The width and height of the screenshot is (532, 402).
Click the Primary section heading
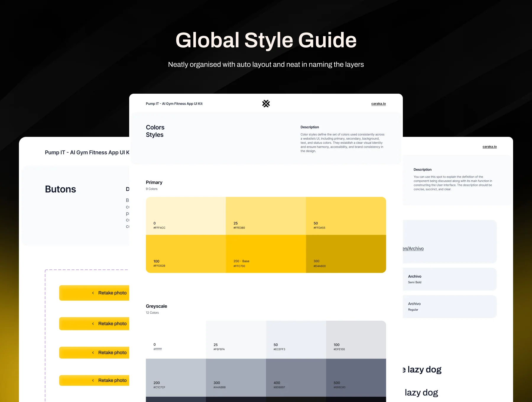154,182
